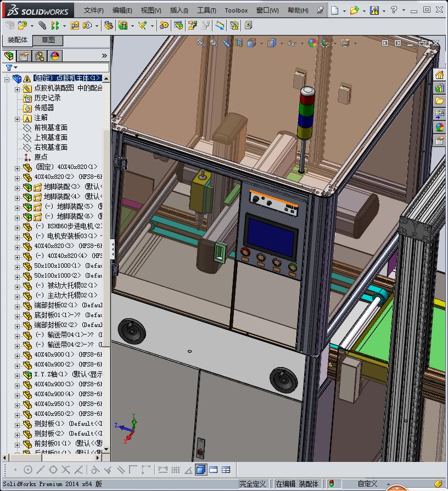Open dropdown arrow next to New document

(344, 11)
